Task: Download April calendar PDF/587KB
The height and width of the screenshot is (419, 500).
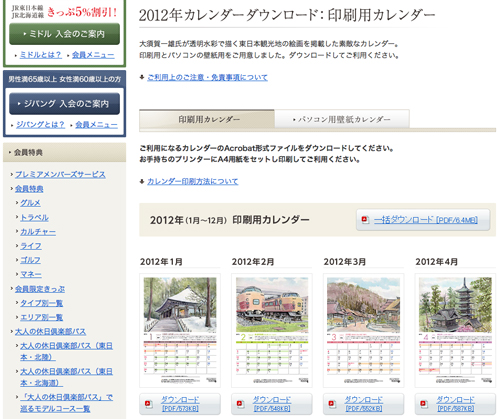Action: pos(455,404)
